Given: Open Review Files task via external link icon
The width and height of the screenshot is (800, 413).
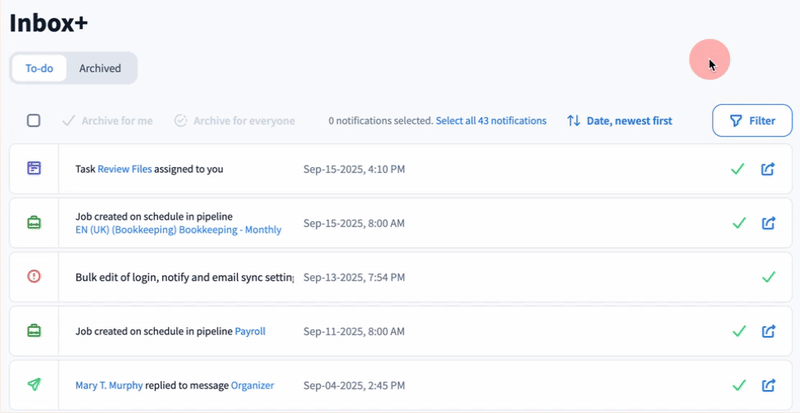Looking at the screenshot, I should click(769, 169).
